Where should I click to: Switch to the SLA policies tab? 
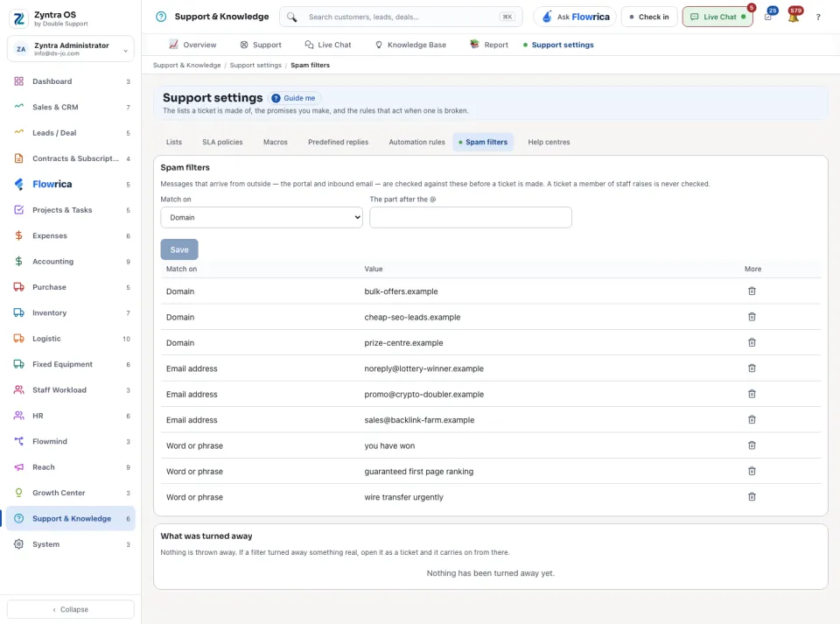[222, 142]
